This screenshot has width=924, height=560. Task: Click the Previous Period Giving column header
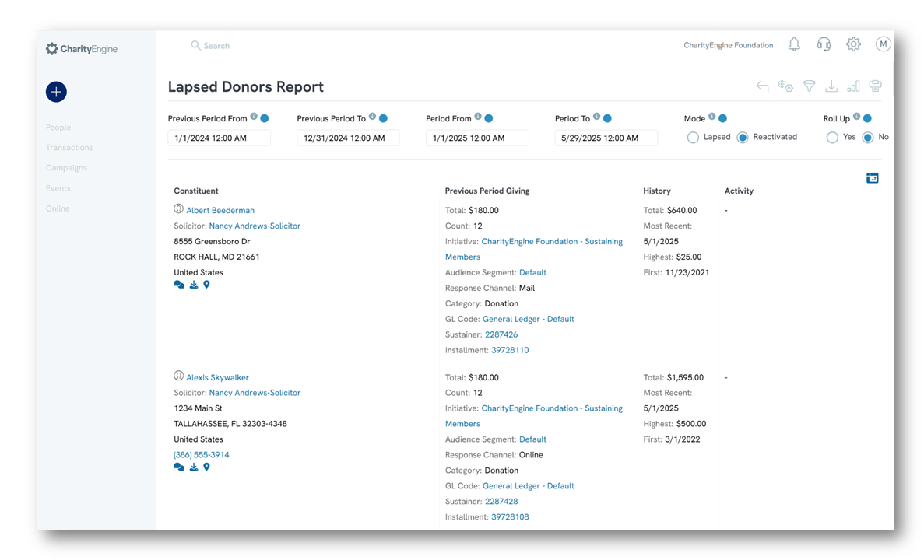487,191
